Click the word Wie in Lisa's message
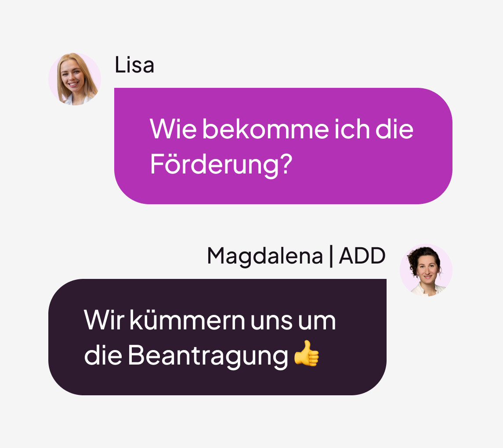Screen dimensions: 503x448 [173, 129]
